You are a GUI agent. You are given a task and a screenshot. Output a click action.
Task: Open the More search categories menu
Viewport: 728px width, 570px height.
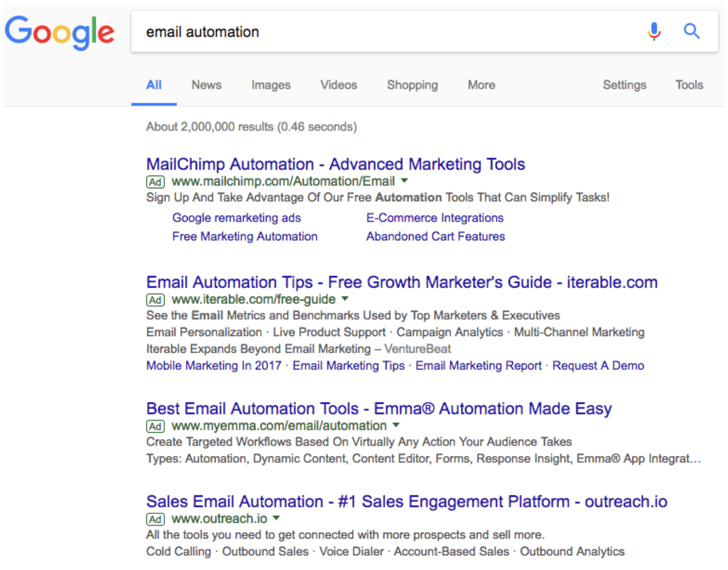pyautogui.click(x=481, y=85)
